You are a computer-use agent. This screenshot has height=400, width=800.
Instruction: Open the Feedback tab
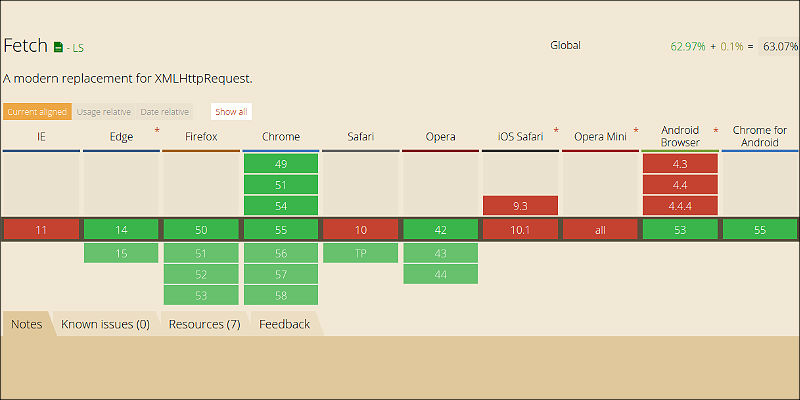coord(284,324)
